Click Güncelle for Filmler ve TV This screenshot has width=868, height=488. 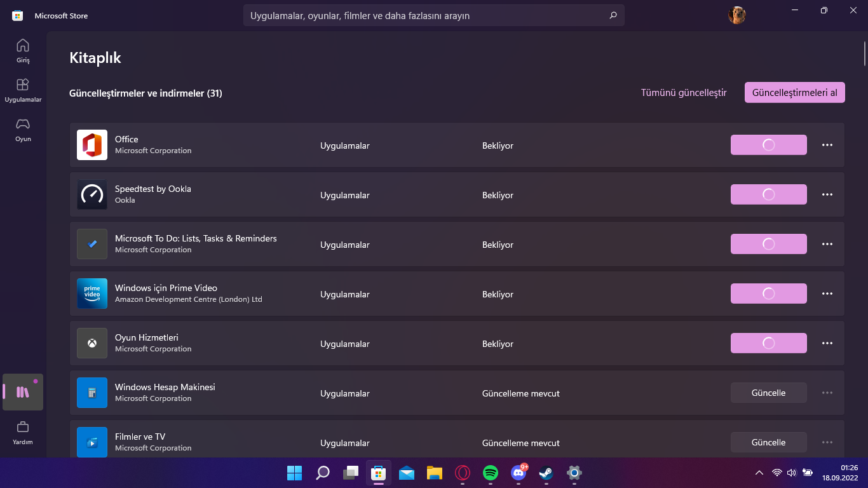[x=769, y=442]
